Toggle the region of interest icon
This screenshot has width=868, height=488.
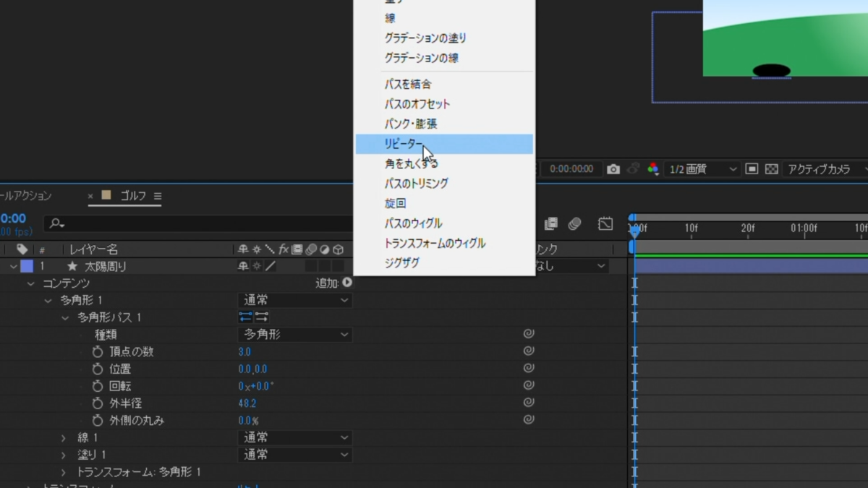(752, 169)
